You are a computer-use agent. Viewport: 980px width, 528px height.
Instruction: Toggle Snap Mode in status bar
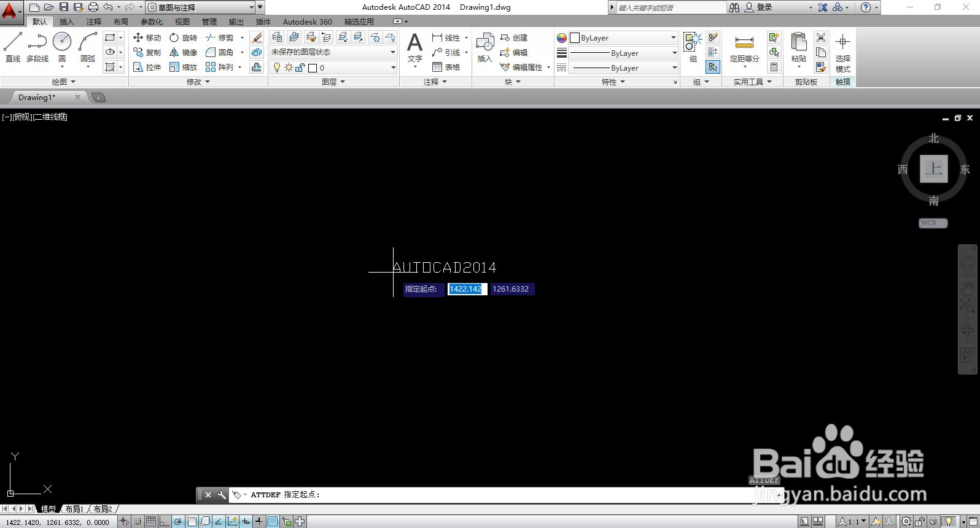tap(138, 522)
